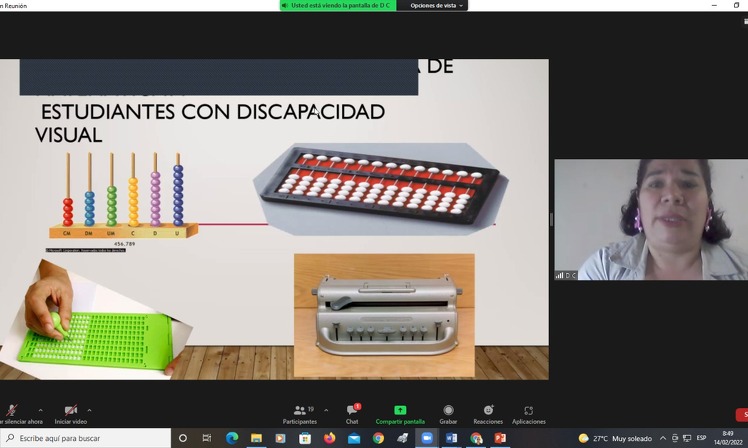Viewport: 748px width, 448px height.
Task: Open the Reacciones menu
Action: point(488,414)
